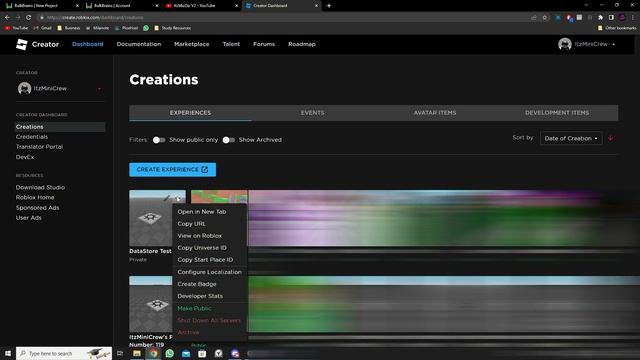Open Gmail bookmark
Image resolution: width=640 pixels, height=360 pixels.
point(42,28)
